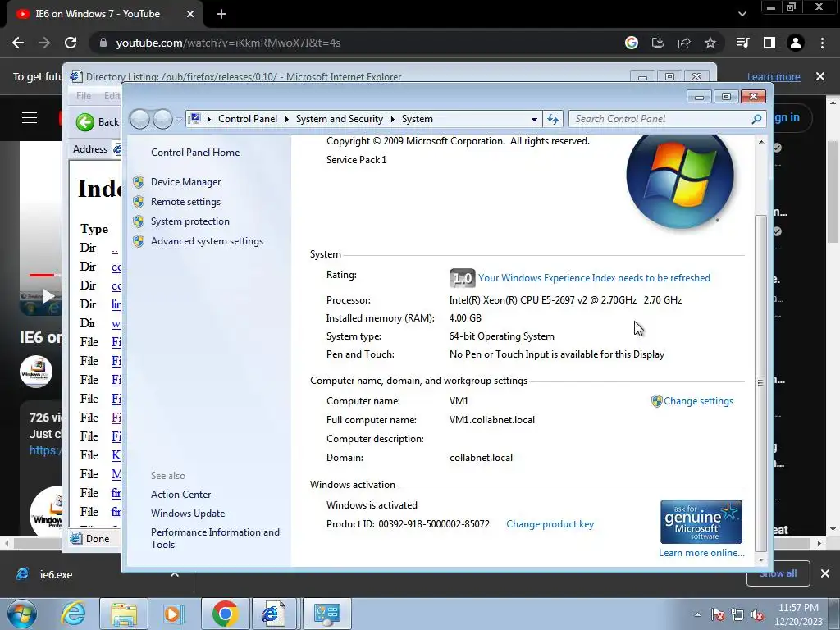Open Windows Media Player taskbar icon
Image resolution: width=840 pixels, height=630 pixels.
tap(172, 614)
